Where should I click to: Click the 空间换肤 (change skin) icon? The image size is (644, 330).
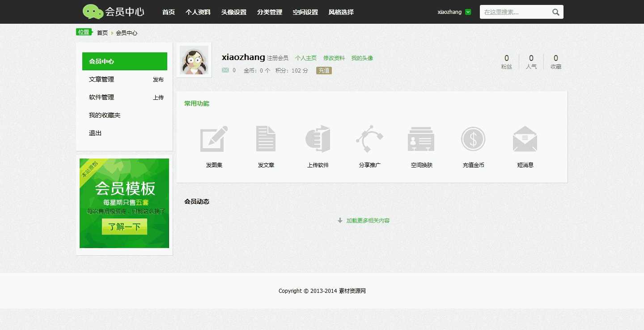click(421, 139)
